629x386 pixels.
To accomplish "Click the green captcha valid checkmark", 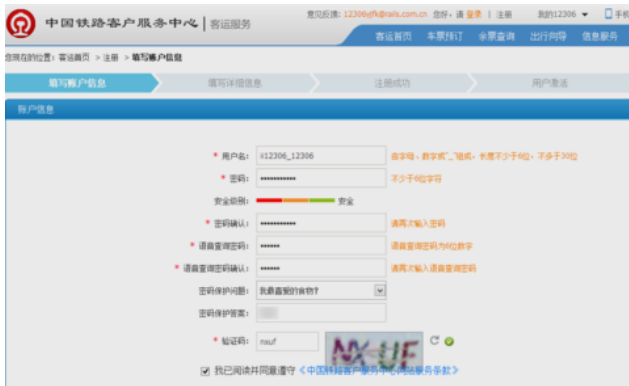I will 449,341.
